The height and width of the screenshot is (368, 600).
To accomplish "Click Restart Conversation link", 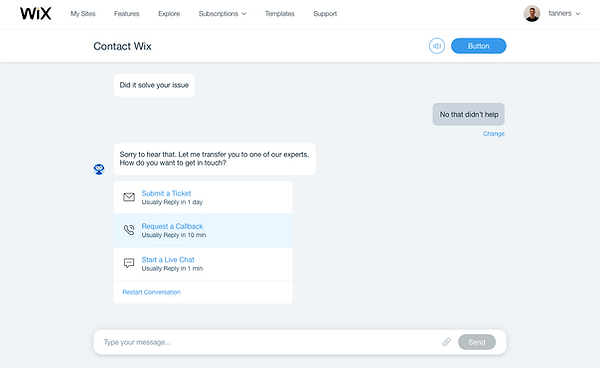I will (152, 292).
